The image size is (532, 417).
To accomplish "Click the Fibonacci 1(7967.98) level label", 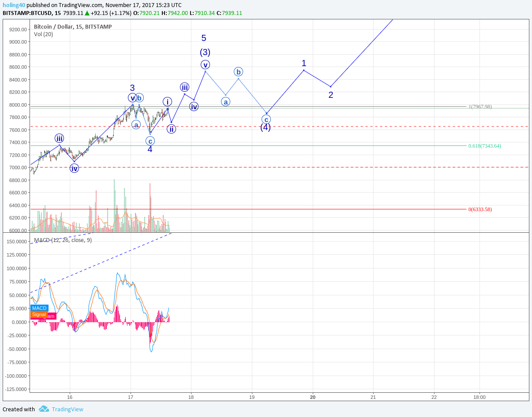I will coord(480,107).
